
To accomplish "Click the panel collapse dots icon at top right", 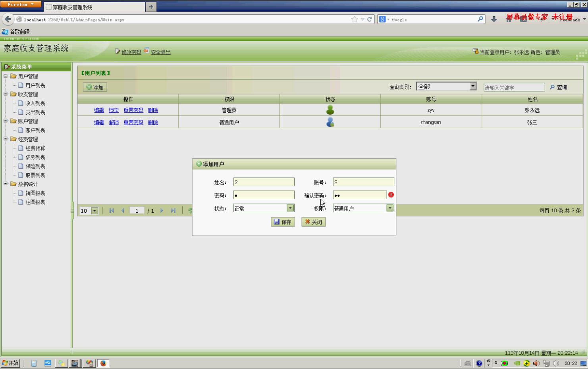I will coord(581,55).
